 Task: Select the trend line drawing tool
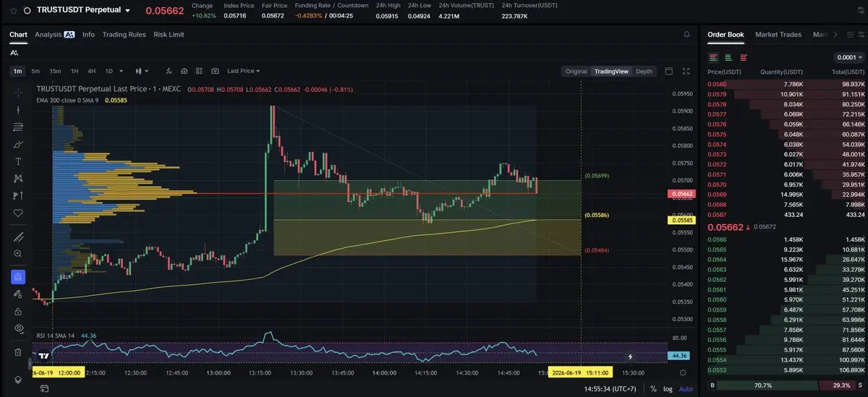pos(18,109)
